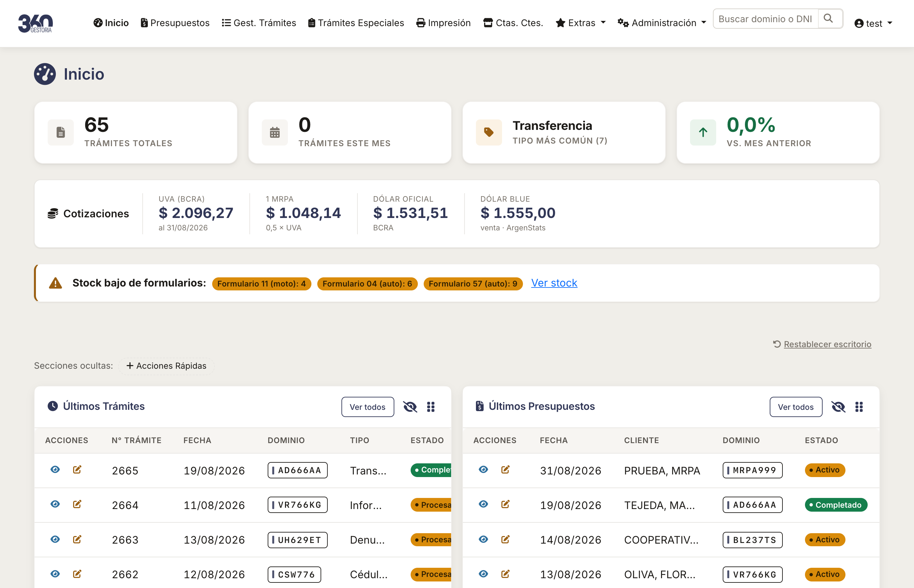View TEJEDA presupuesto eye icon
914x588 pixels.
[483, 504]
